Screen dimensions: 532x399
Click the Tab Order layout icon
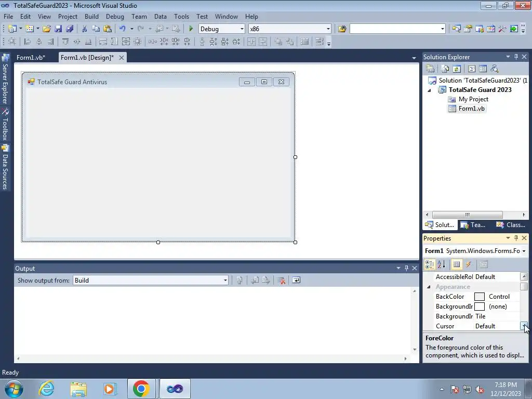click(x=320, y=42)
